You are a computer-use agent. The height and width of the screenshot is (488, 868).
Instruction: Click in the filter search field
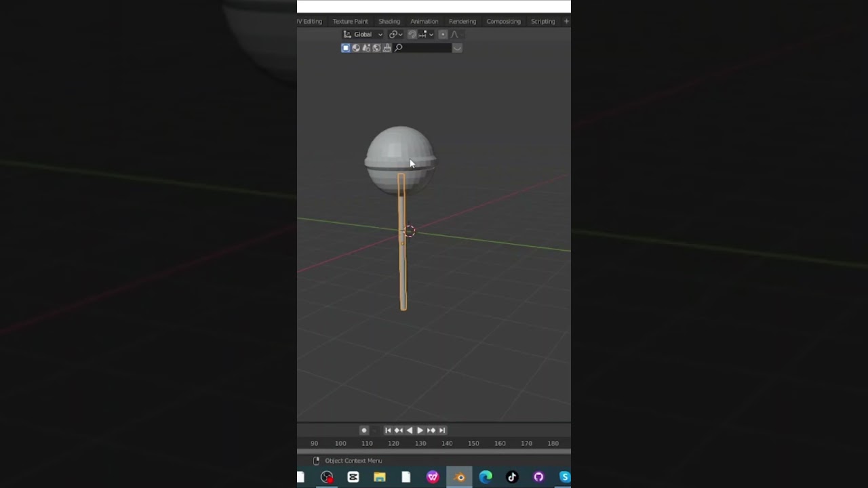click(422, 48)
